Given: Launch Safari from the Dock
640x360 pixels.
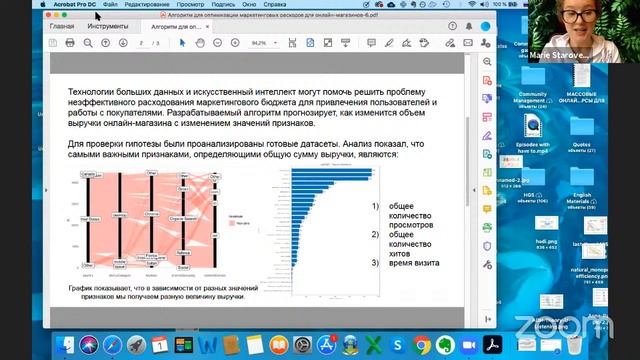Looking at the screenshot, I should 112,345.
